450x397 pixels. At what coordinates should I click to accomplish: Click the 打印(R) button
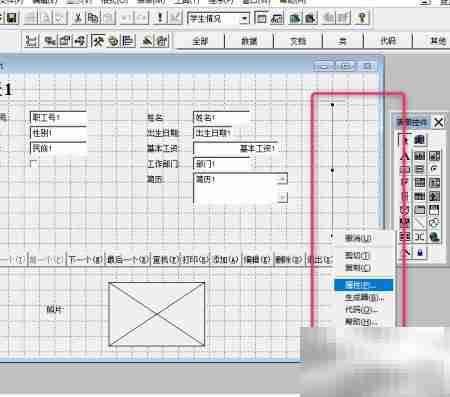(195, 260)
